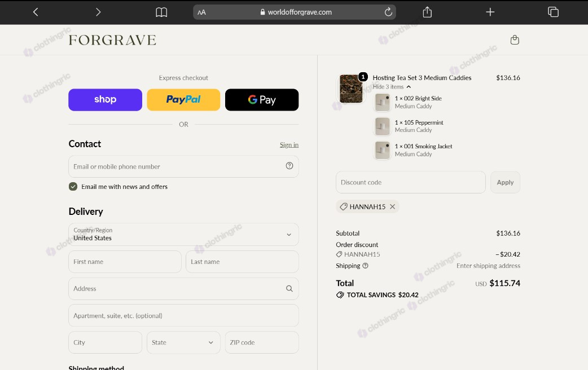
Task: Open the share sheet icon
Action: pyautogui.click(x=427, y=12)
